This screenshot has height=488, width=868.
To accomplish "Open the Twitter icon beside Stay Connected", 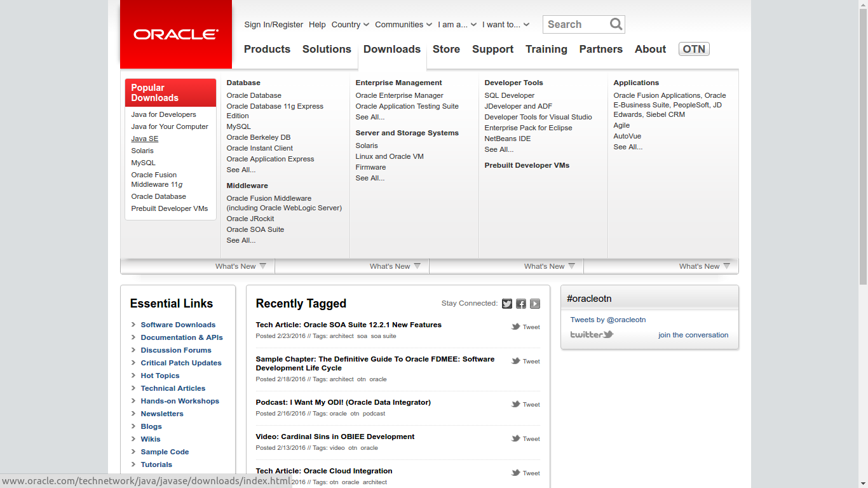I will (x=507, y=304).
